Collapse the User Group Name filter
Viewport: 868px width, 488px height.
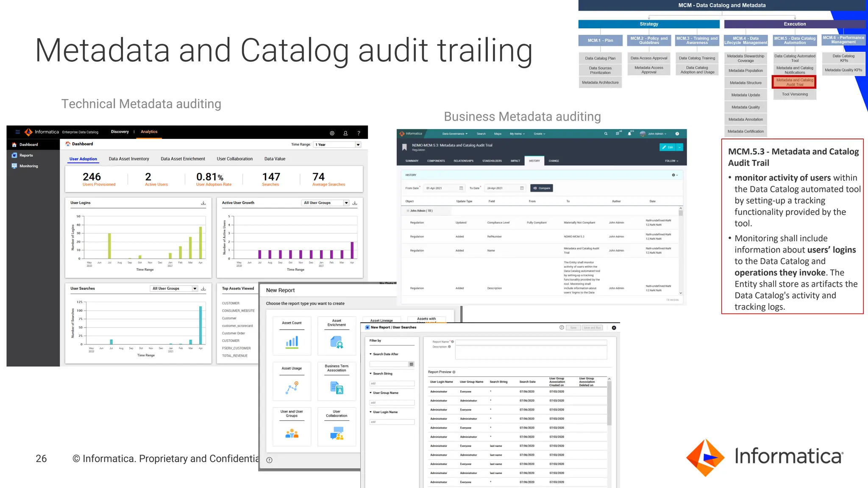(370, 393)
